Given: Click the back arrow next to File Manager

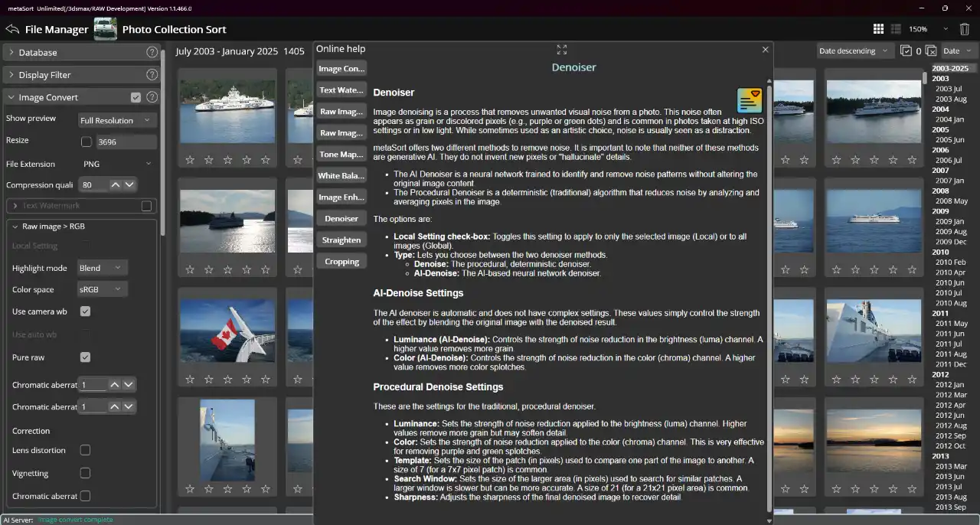Looking at the screenshot, I should tap(12, 29).
